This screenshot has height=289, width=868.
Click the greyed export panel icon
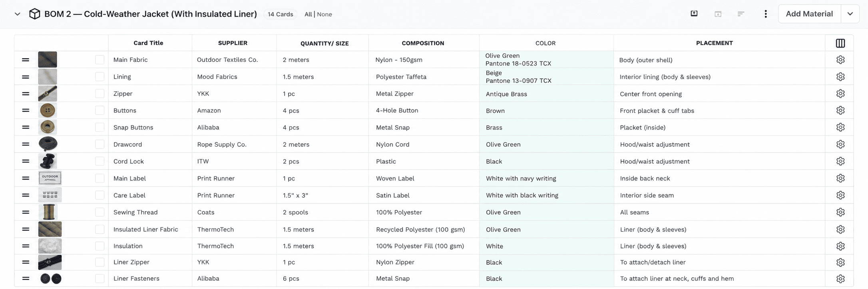(718, 14)
